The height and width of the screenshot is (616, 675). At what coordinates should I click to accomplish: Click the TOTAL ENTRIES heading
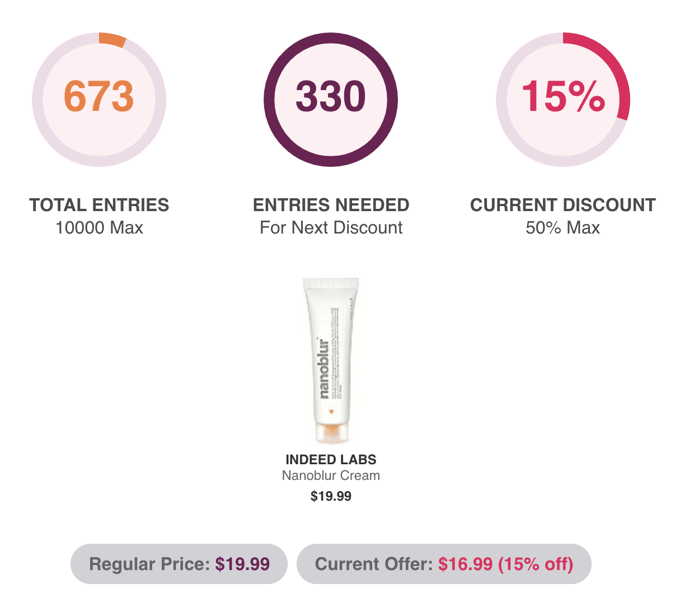click(99, 205)
